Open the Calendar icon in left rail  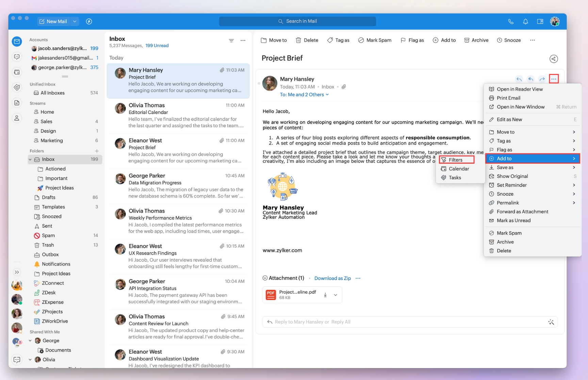(x=17, y=72)
